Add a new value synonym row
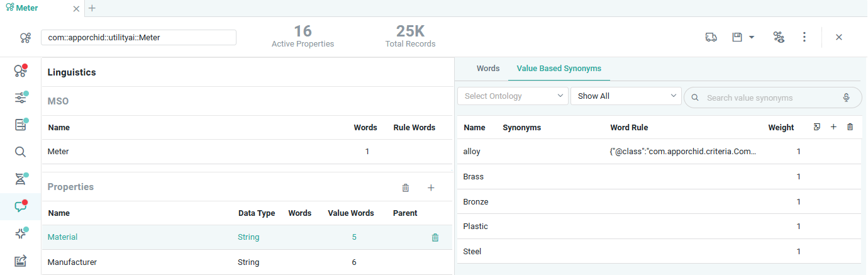This screenshot has width=868, height=275. click(833, 127)
